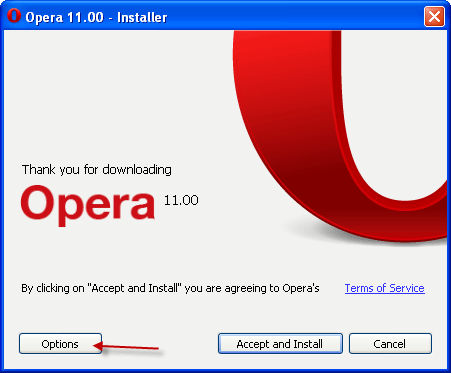Image resolution: width=451 pixels, height=373 pixels.
Task: Click the "Thank you for downloading" text
Action: 97,170
